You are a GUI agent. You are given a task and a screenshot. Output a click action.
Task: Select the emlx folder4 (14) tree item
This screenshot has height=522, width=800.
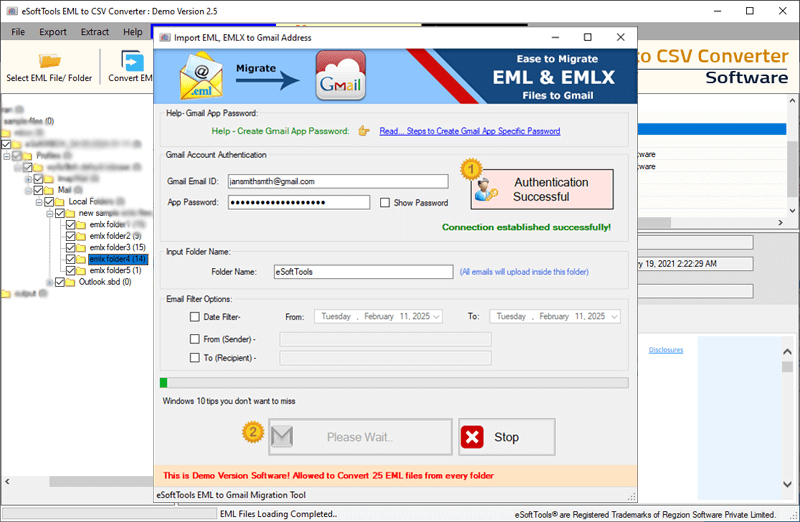118,259
